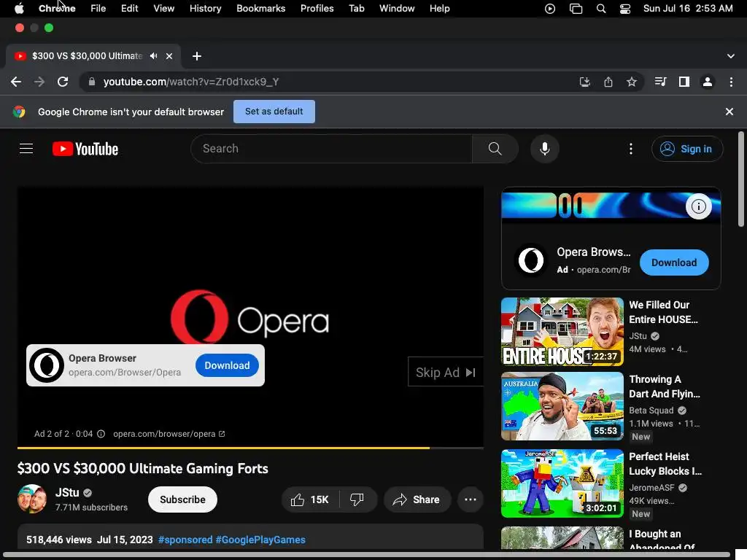This screenshot has height=560, width=747.
Task: Click Download in sidebar Opera ad
Action: (673, 262)
